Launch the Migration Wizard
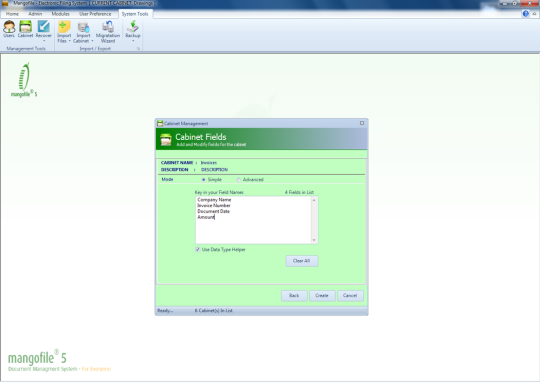This screenshot has height=382, width=540. pos(108,31)
